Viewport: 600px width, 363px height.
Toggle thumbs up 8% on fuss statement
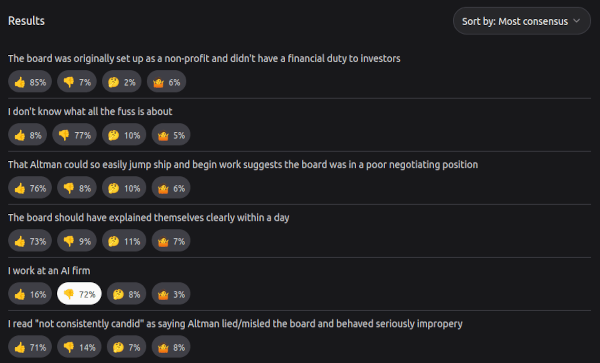point(28,135)
